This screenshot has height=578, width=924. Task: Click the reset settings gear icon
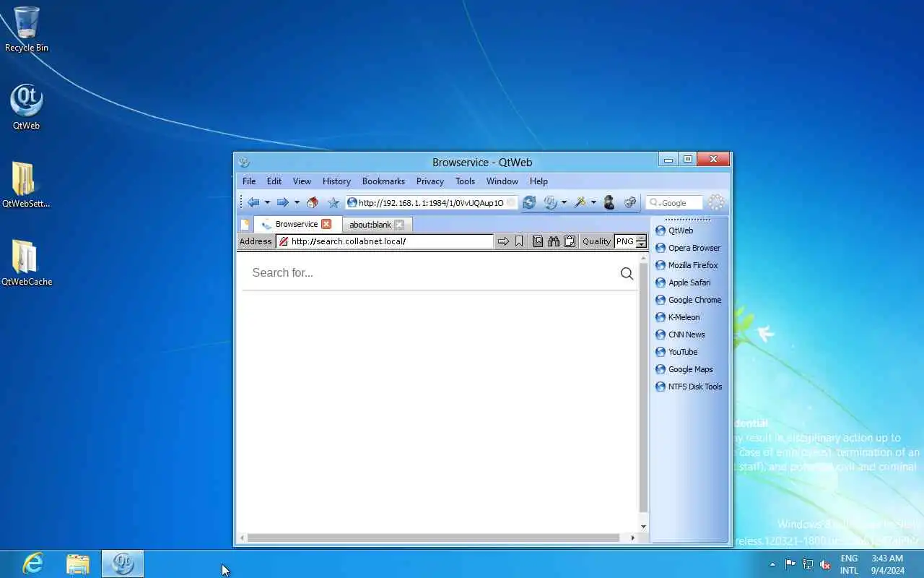pos(630,203)
